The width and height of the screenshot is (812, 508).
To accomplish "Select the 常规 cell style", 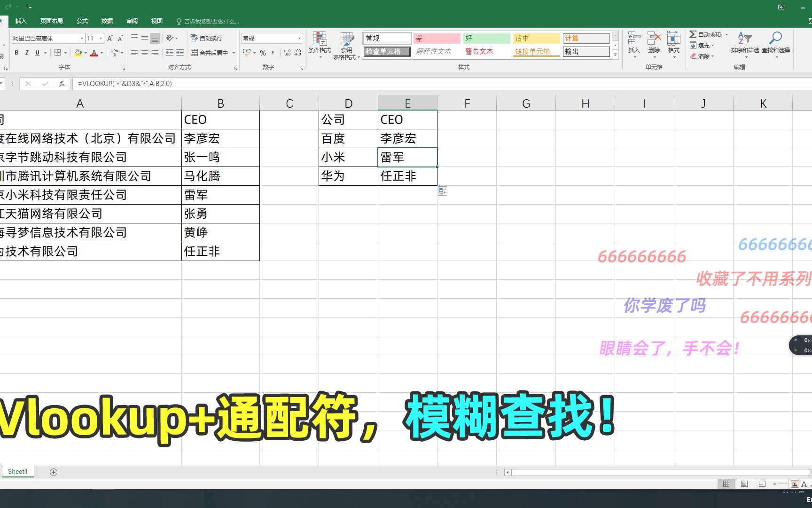I will (387, 38).
